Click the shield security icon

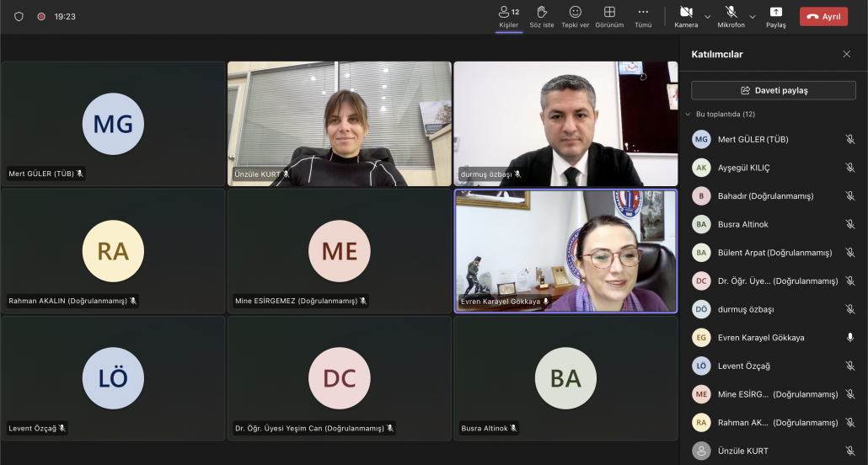19,16
